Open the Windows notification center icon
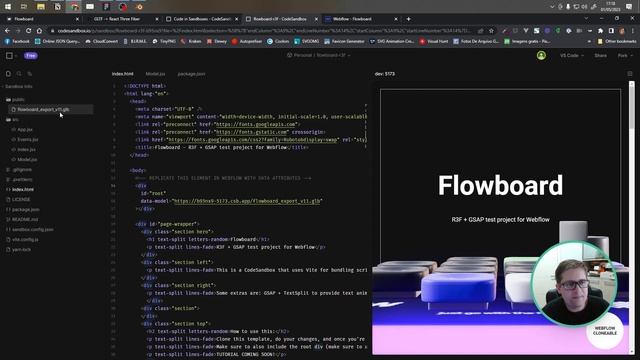This screenshot has width=640, height=360. (x=629, y=7)
